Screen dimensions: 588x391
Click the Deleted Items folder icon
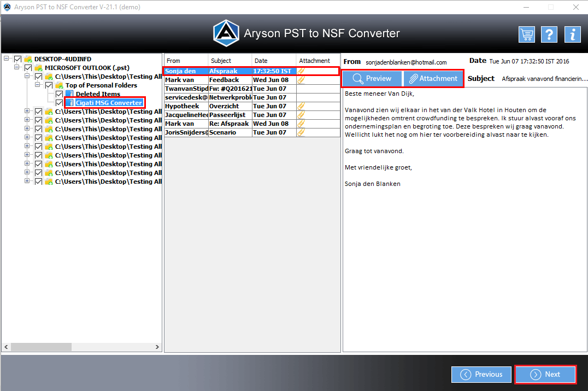pos(69,94)
